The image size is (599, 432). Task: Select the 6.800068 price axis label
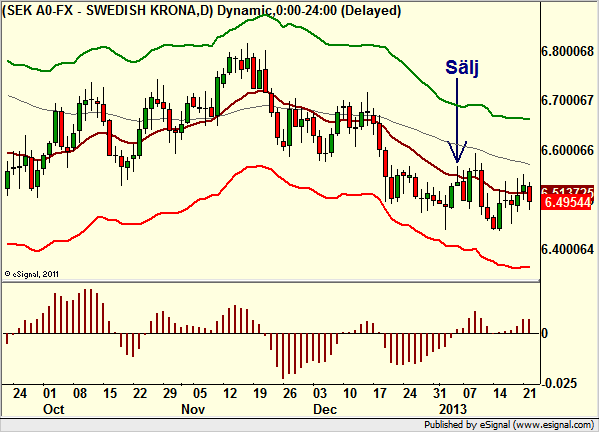tap(568, 51)
